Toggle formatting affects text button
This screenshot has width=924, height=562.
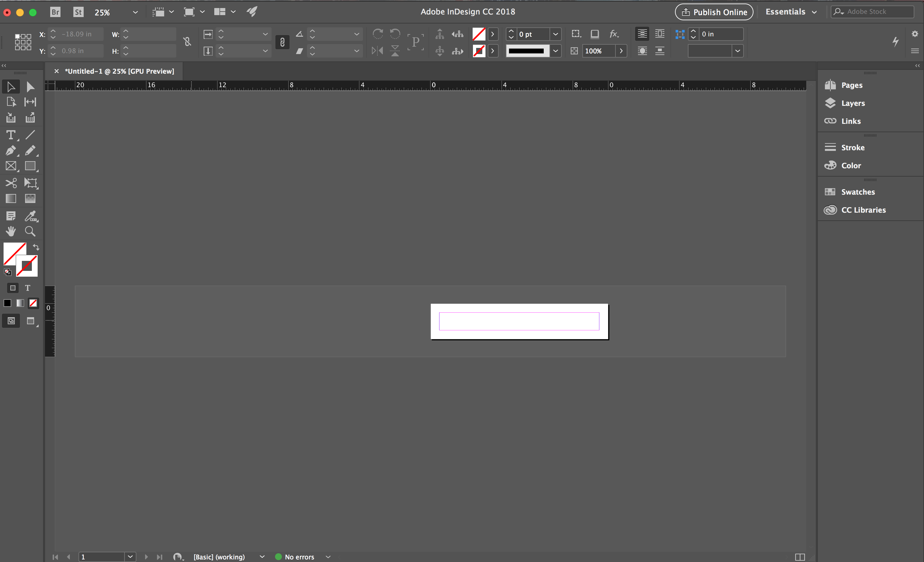(x=27, y=288)
